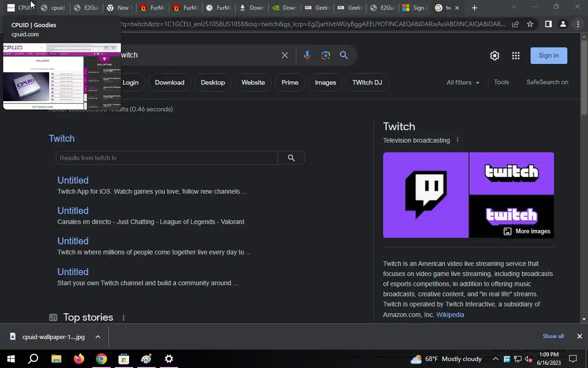The image size is (588, 368).
Task: Switch to the FurMark tab with gear icon
Action: pyautogui.click(x=218, y=8)
